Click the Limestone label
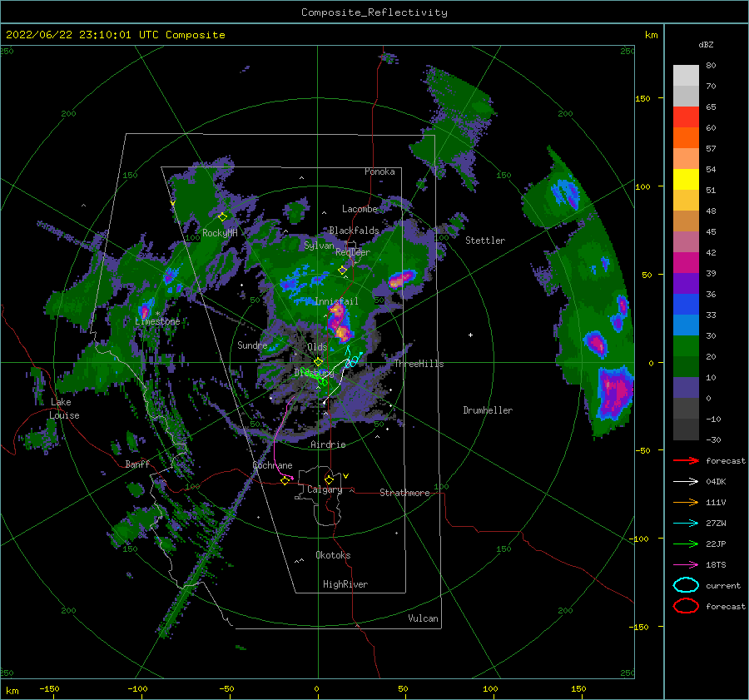This screenshot has width=749, height=700. pos(157,321)
